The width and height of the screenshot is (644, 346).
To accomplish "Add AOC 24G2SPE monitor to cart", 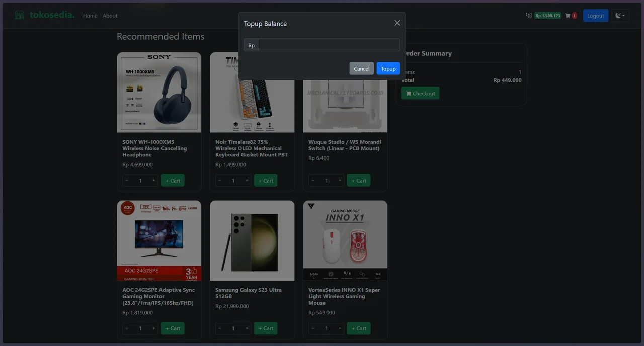I will pyautogui.click(x=173, y=328).
